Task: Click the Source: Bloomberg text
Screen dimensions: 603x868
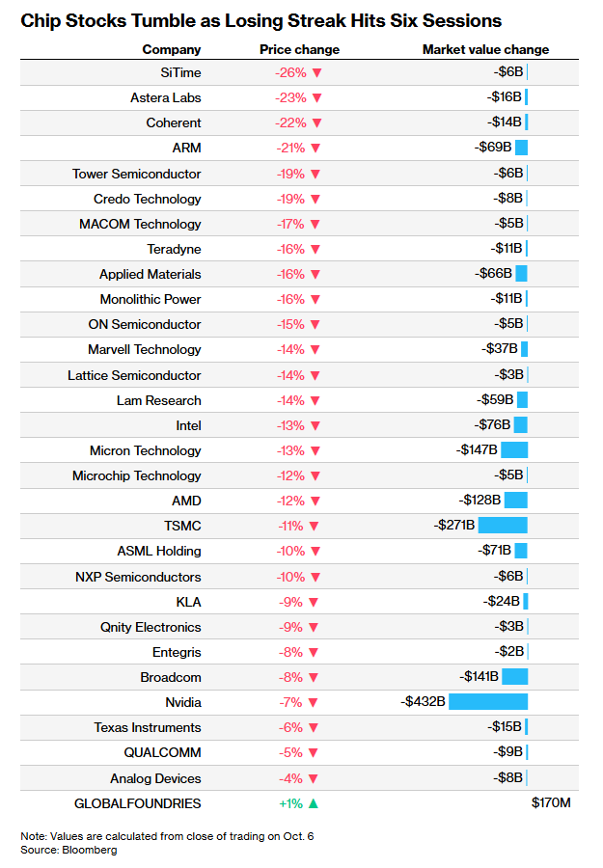Action: pos(69,850)
